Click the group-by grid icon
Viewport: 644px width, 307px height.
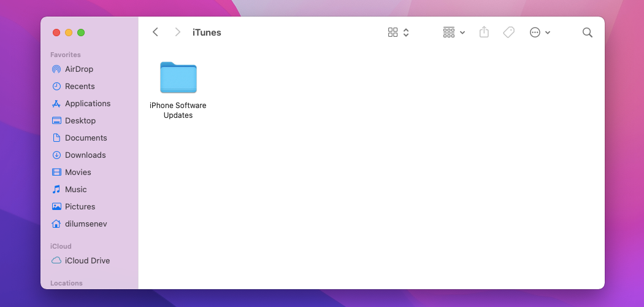tap(449, 33)
